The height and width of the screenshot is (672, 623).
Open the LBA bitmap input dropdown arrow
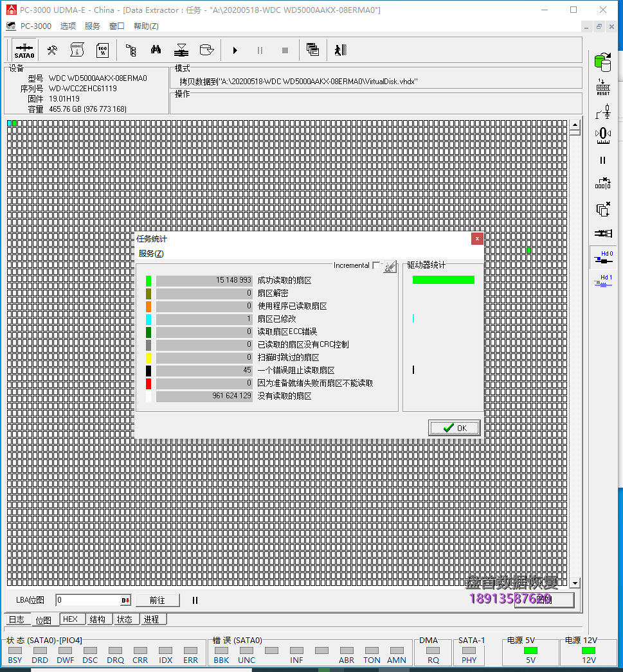125,601
